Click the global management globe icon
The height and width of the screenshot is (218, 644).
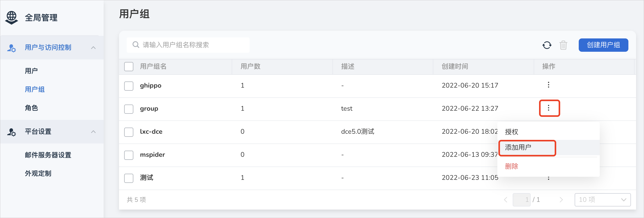[x=12, y=18]
